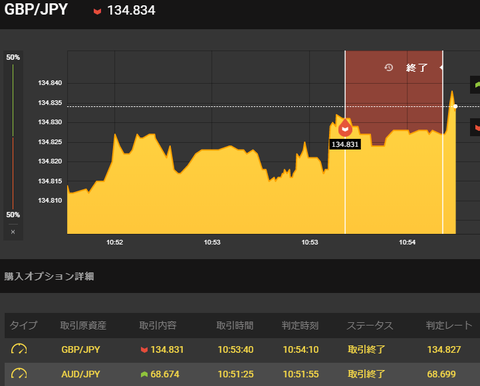Select GBP/JPY in the options table
This screenshot has width=480, height=386.
[x=81, y=350]
